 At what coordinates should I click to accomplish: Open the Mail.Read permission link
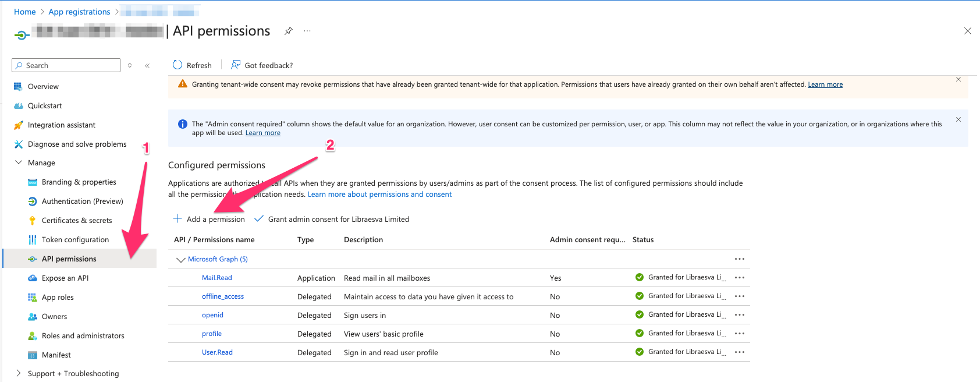point(217,278)
